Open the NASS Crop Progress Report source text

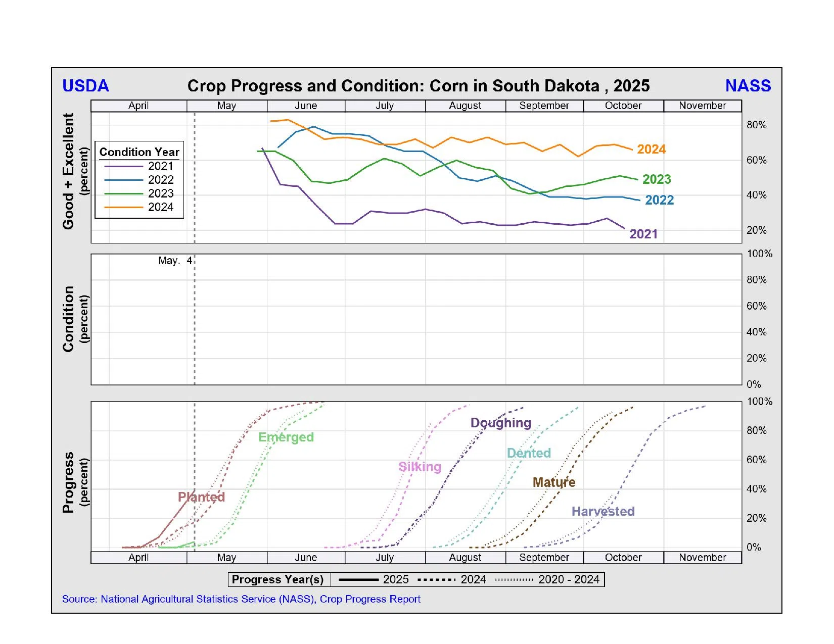[x=241, y=599]
